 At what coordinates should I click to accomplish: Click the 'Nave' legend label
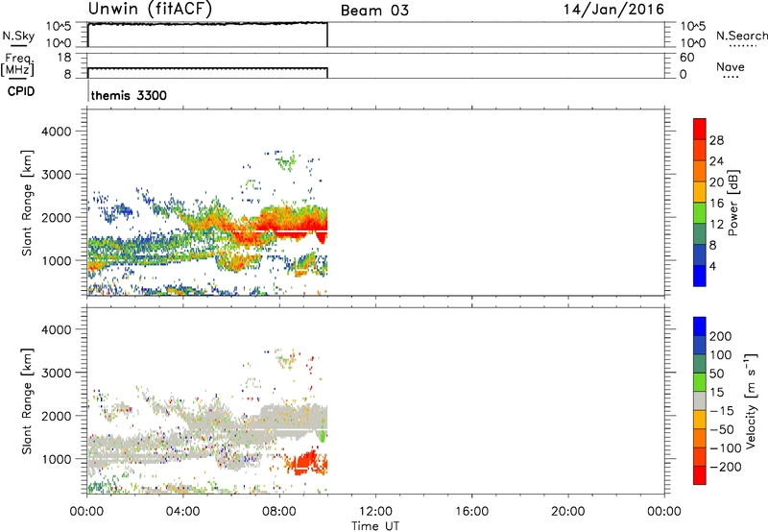click(x=731, y=67)
